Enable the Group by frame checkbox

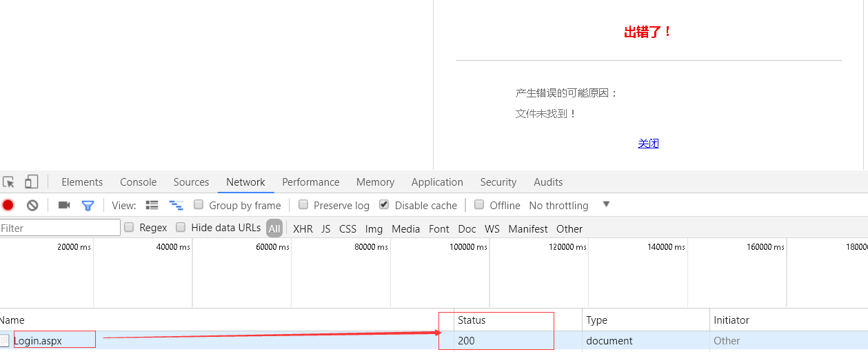[x=199, y=205]
